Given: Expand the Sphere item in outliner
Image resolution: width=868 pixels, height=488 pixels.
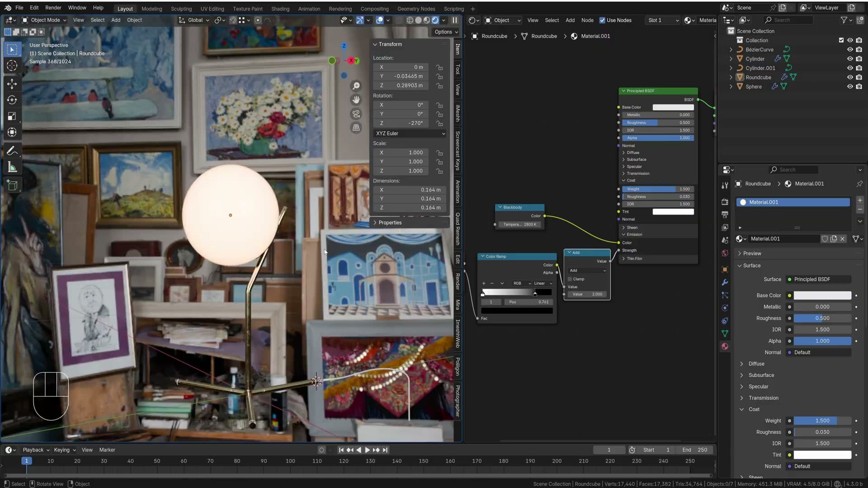Looking at the screenshot, I should tap(731, 86).
